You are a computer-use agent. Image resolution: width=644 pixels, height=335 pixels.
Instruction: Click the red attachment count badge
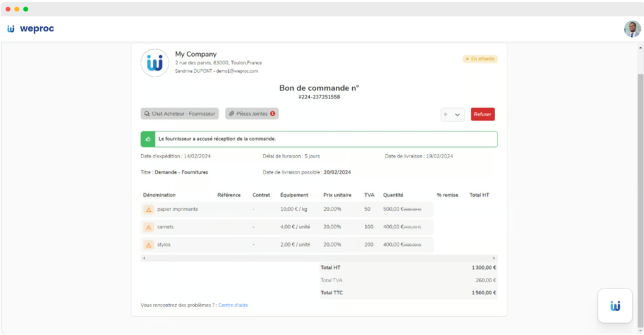click(272, 114)
